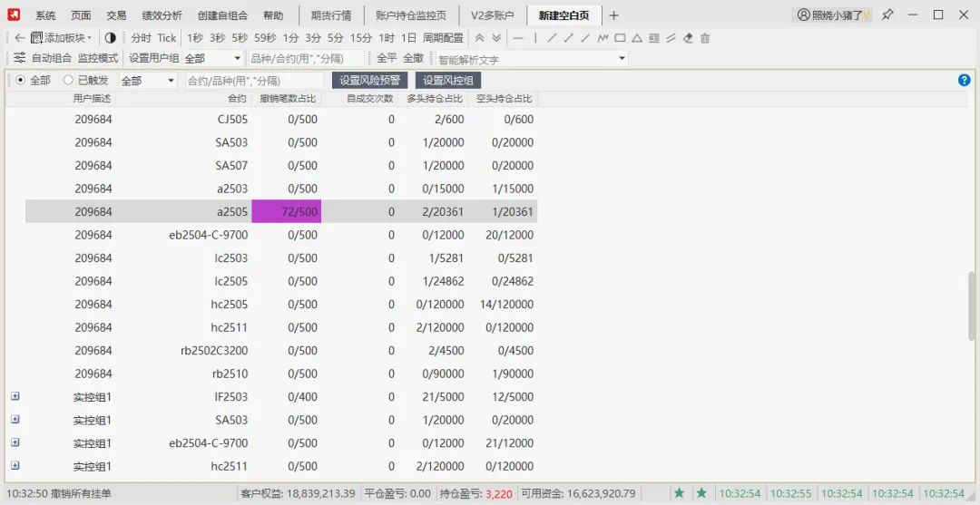The width and height of the screenshot is (980, 505).
Task: Select the 59秒 period
Action: 265,38
